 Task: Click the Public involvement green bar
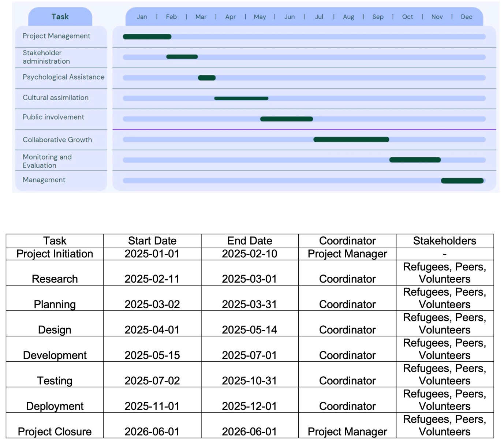click(287, 119)
